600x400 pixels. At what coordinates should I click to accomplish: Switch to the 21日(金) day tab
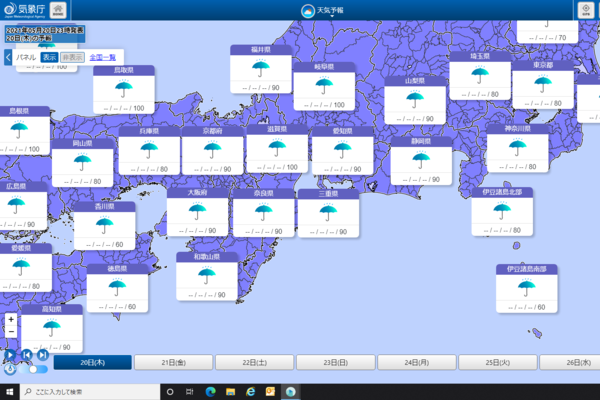[x=173, y=362]
